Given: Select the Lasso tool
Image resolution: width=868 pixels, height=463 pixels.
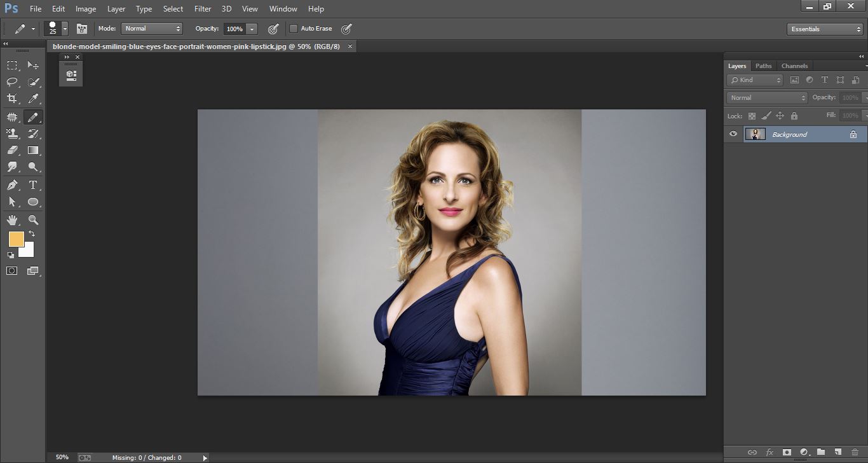Looking at the screenshot, I should coord(13,81).
